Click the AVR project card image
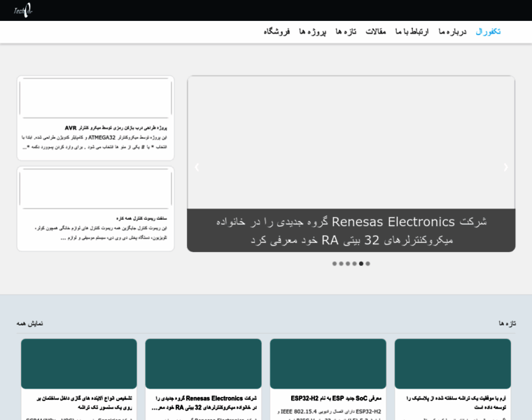 point(96,98)
